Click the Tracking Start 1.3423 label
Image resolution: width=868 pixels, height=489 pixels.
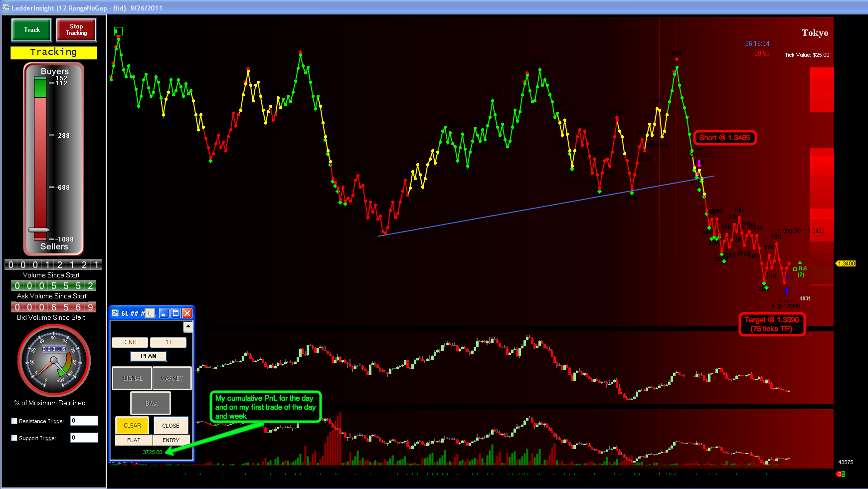tap(798, 231)
